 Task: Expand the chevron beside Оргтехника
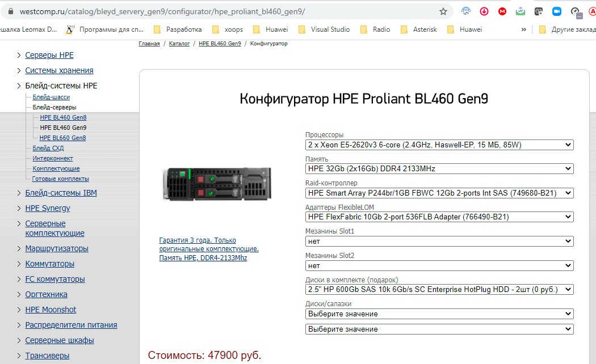tap(19, 294)
